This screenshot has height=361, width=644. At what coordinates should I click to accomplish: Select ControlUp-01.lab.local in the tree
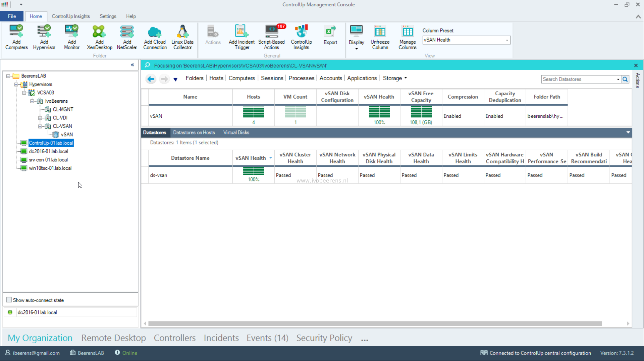[51, 143]
